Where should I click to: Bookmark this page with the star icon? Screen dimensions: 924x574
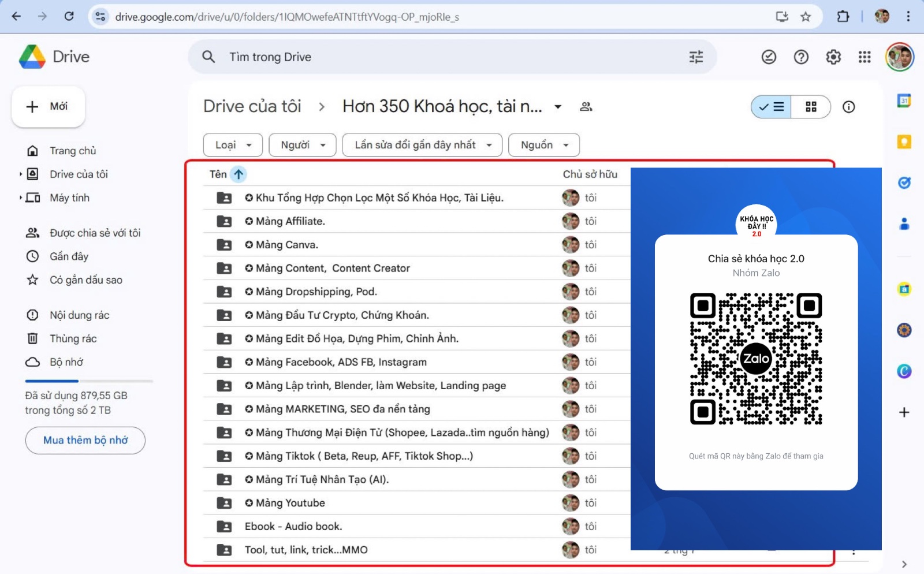point(806,17)
